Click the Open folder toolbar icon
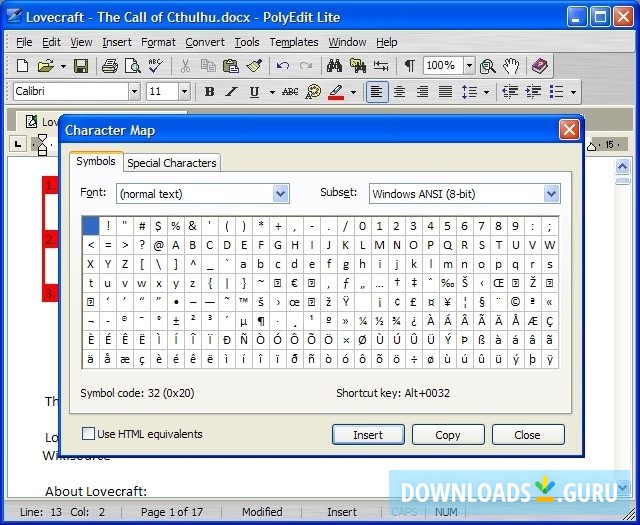This screenshot has width=640, height=525. pos(46,66)
